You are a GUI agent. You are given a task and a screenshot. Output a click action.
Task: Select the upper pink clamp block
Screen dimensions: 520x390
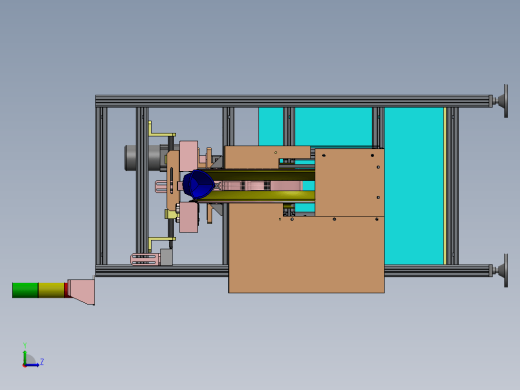coord(189,155)
